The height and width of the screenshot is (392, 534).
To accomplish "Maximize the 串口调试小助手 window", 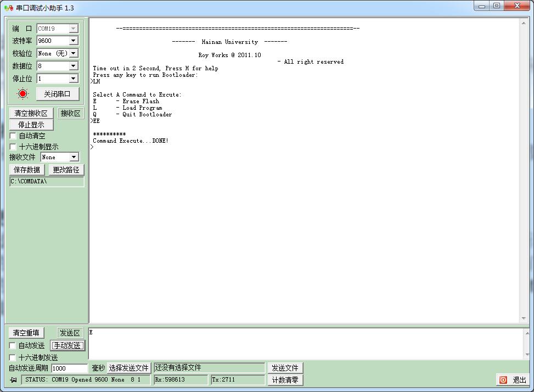I will [x=497, y=6].
